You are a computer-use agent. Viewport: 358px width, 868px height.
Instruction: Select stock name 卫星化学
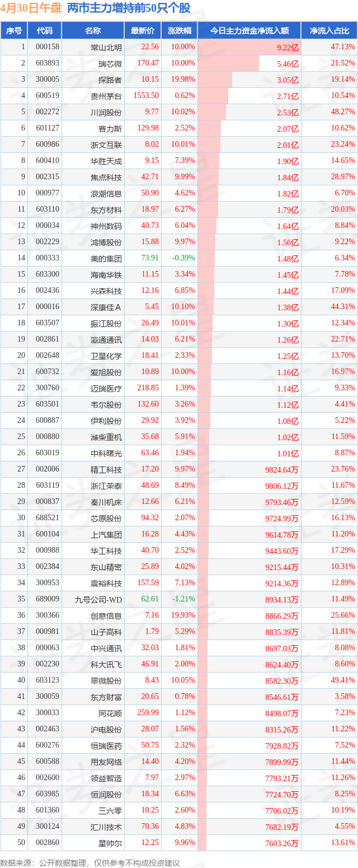(106, 356)
